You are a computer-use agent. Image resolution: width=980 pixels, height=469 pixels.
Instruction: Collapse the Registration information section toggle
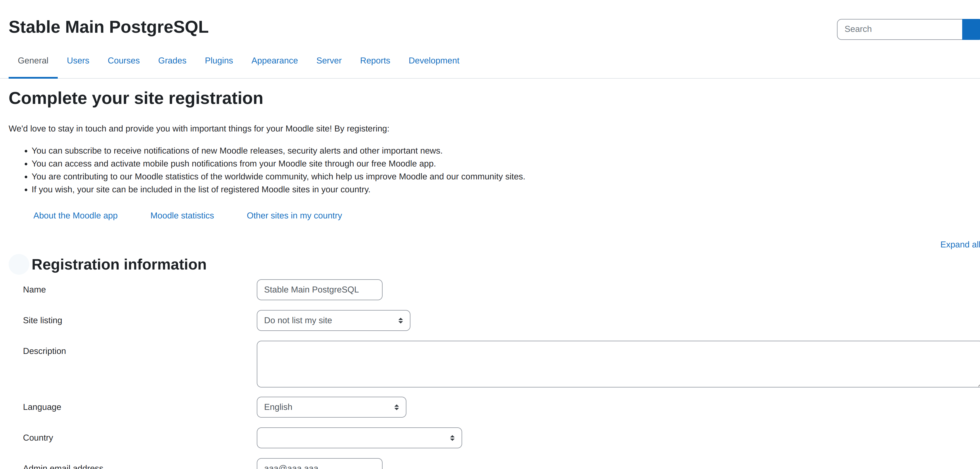19,265
